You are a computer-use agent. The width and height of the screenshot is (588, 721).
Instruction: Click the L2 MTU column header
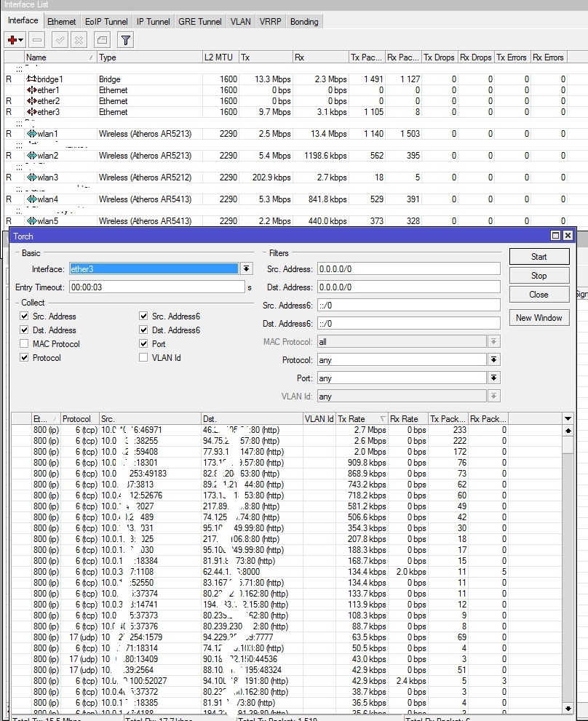point(220,57)
